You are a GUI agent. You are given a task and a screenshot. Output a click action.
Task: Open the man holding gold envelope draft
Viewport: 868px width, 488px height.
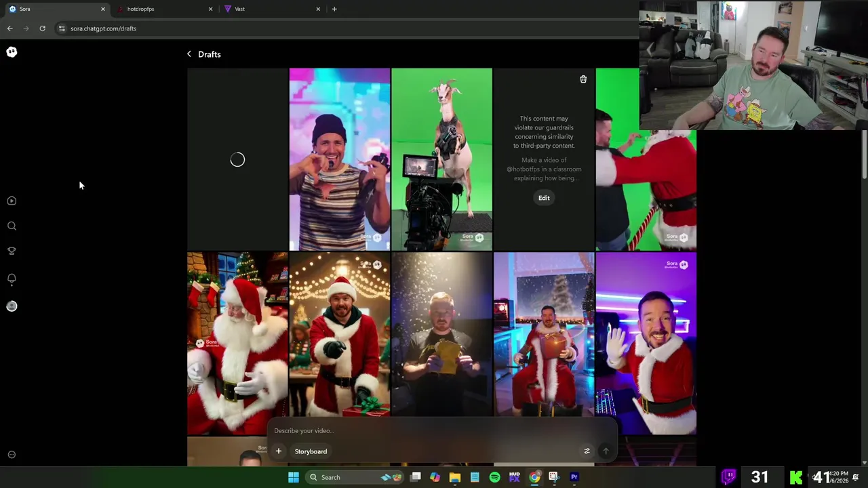point(442,335)
